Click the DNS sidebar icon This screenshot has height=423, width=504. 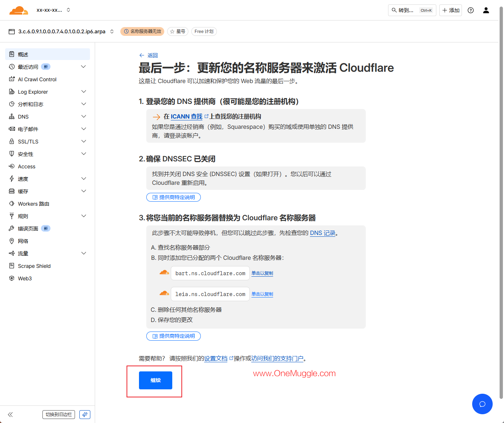(x=12, y=116)
